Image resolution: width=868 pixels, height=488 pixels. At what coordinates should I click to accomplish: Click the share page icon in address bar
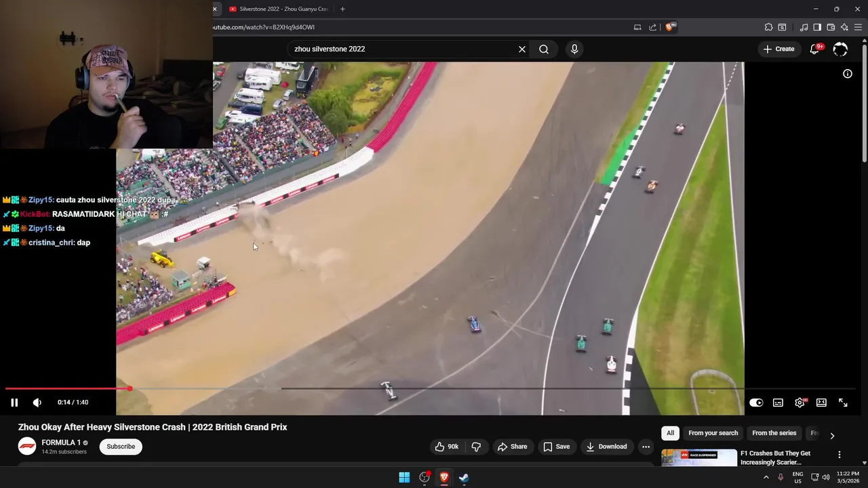click(652, 27)
